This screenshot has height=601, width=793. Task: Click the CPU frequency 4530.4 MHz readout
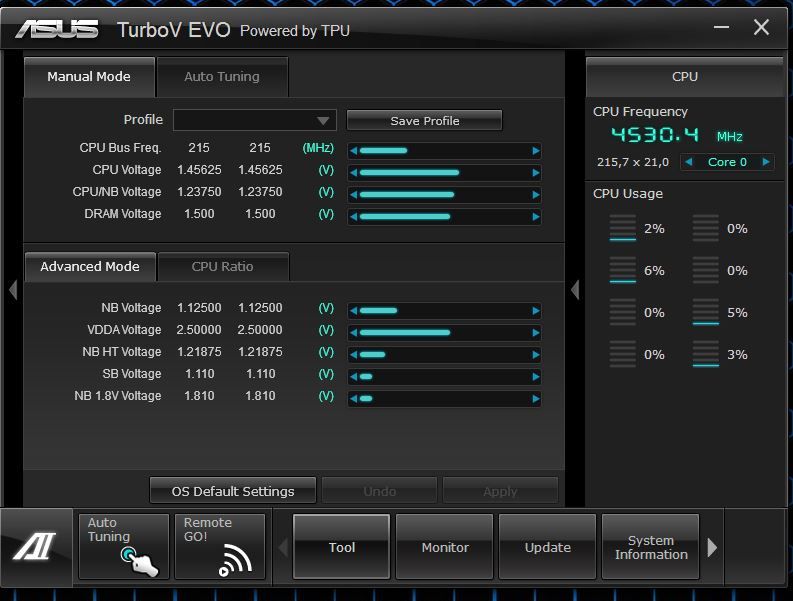[x=677, y=135]
